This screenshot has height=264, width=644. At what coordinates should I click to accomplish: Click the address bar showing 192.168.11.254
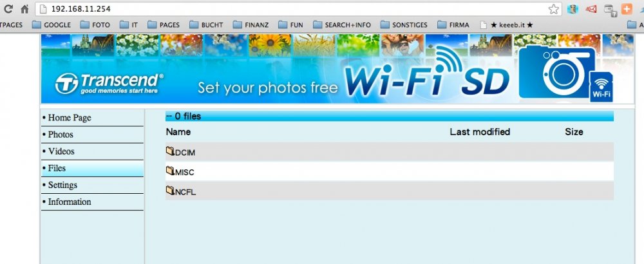click(292, 9)
